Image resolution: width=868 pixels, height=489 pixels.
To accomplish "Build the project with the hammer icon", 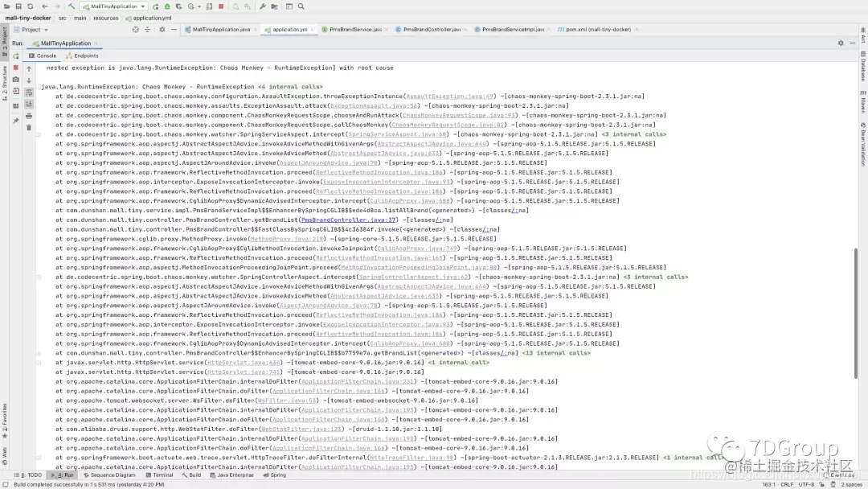I will [x=72, y=6].
